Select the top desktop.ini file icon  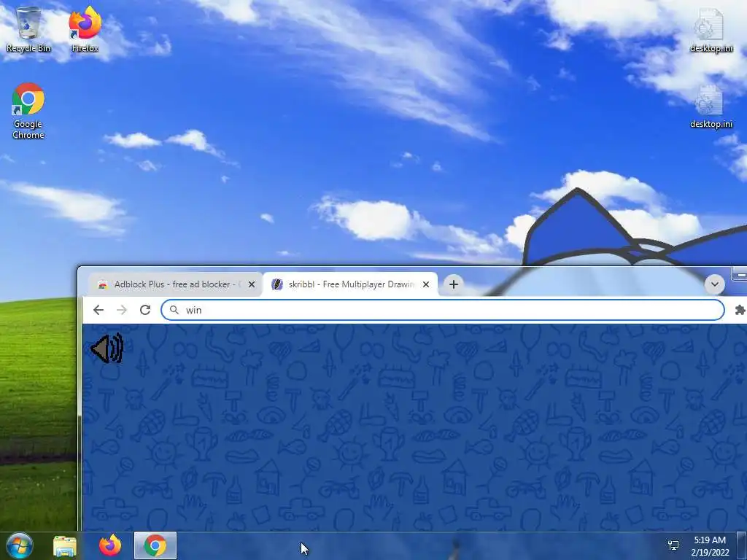[711, 29]
